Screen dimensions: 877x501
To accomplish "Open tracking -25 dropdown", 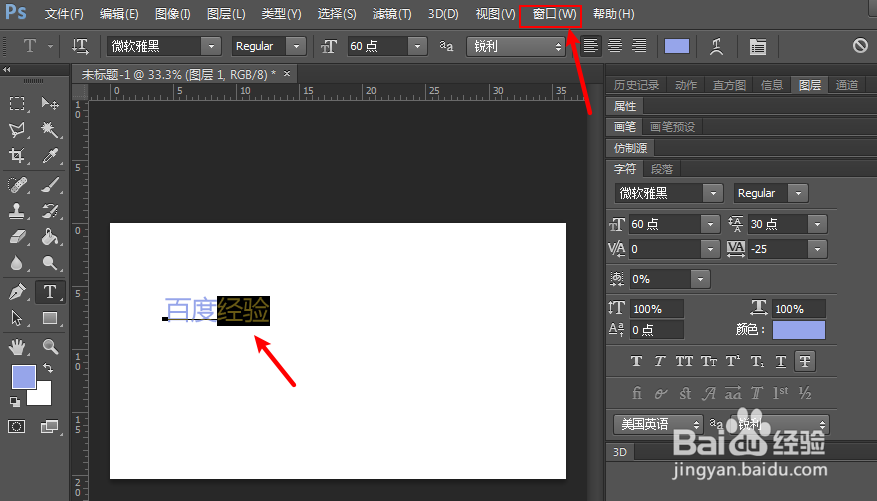I will click(x=817, y=249).
